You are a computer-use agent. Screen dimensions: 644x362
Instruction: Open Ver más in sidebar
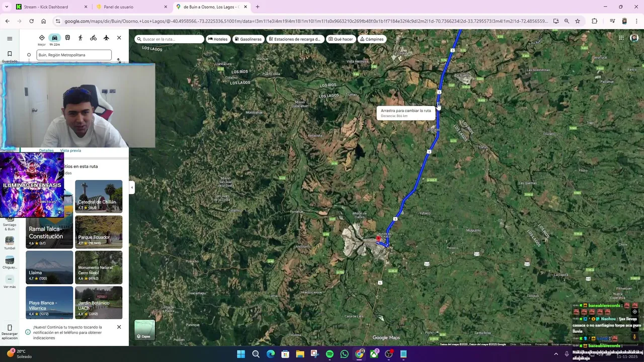(x=10, y=282)
